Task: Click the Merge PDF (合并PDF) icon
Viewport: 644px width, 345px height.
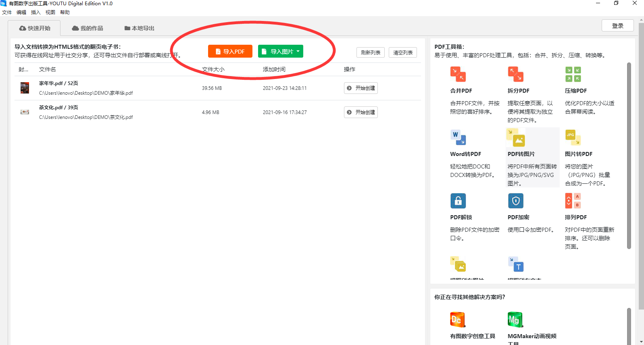Action: tap(458, 74)
